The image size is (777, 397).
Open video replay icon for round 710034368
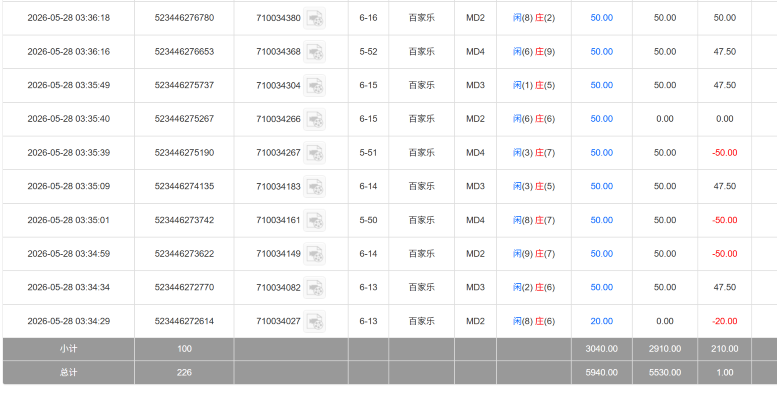(314, 52)
